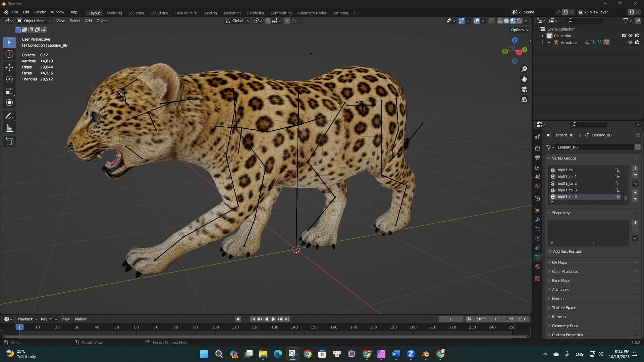Activate the Select Box tool

9,42
